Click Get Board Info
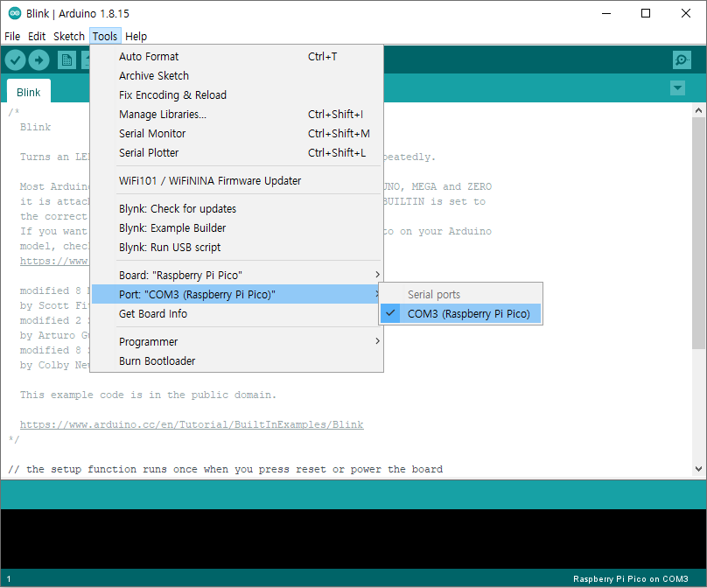This screenshot has width=707, height=588. (236, 314)
